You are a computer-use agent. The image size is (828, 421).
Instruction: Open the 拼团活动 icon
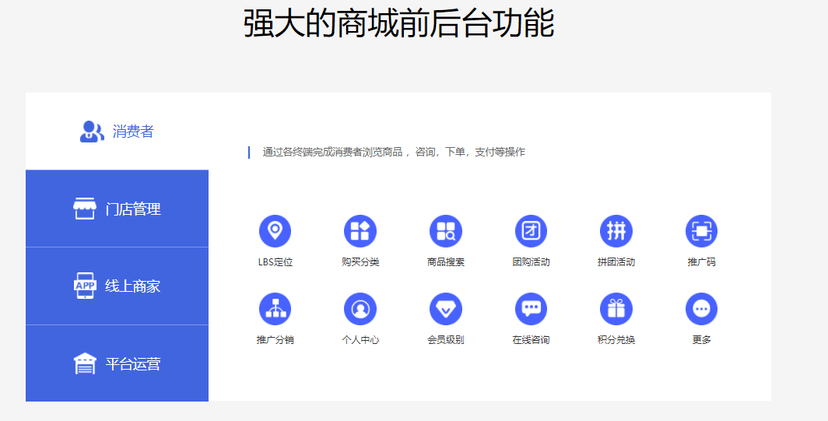[616, 231]
